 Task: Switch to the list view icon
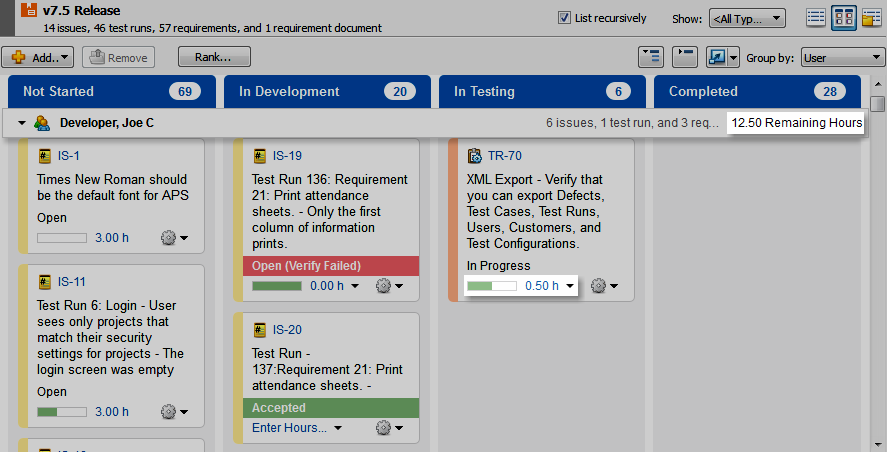point(816,18)
